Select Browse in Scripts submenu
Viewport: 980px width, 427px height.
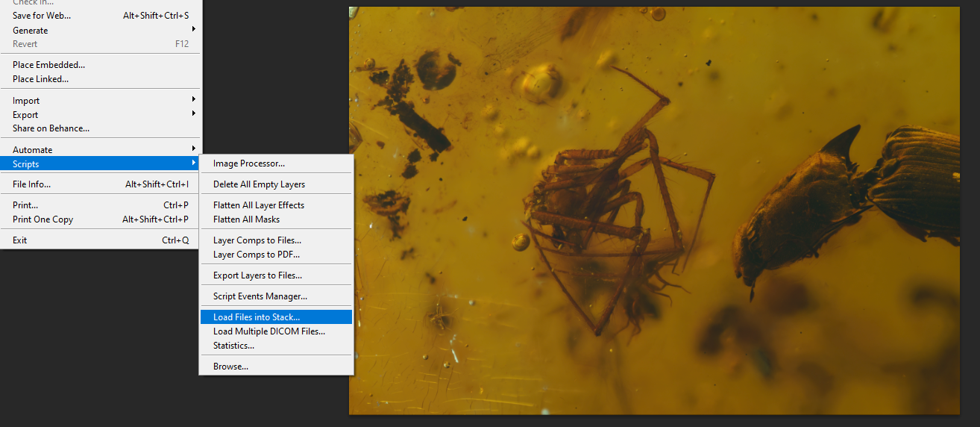pyautogui.click(x=230, y=367)
